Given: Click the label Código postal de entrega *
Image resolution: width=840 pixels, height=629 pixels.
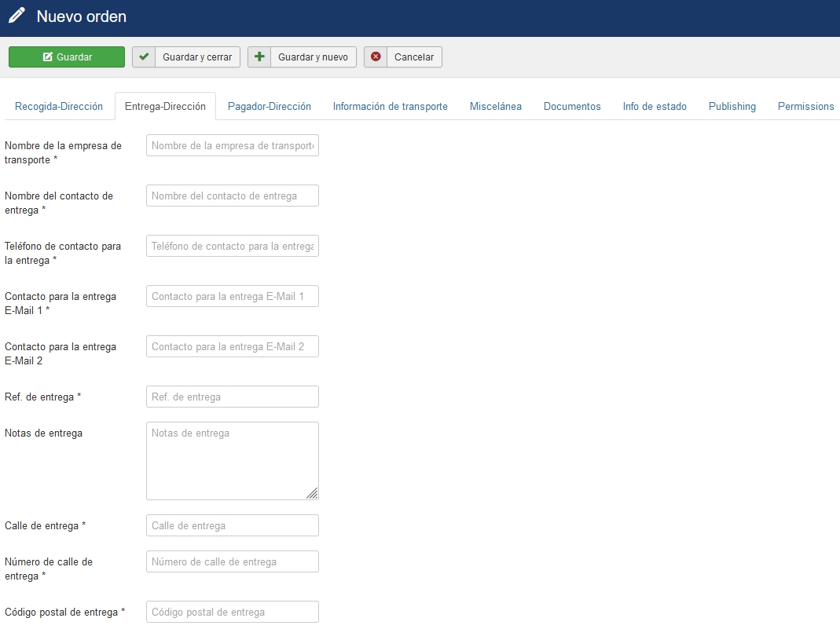Looking at the screenshot, I should 64,612.
